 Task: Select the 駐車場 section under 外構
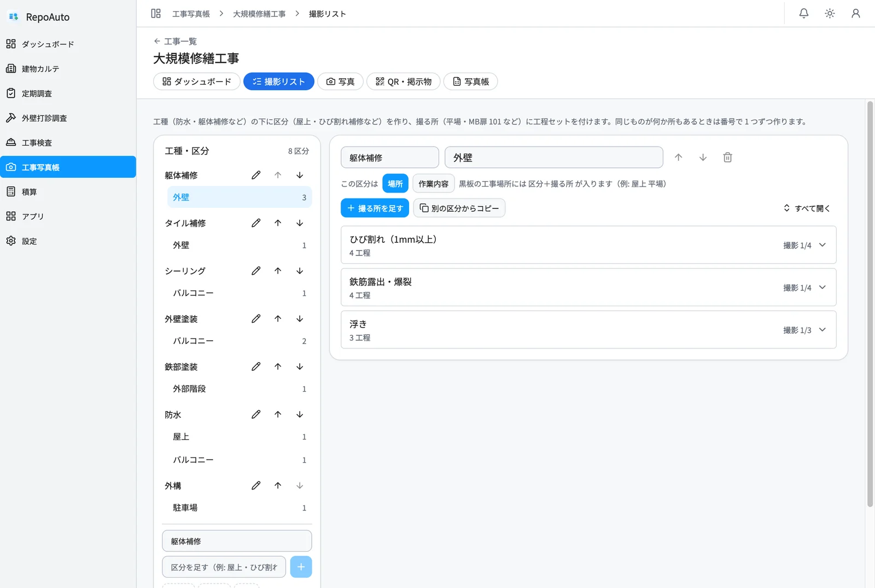click(x=240, y=508)
